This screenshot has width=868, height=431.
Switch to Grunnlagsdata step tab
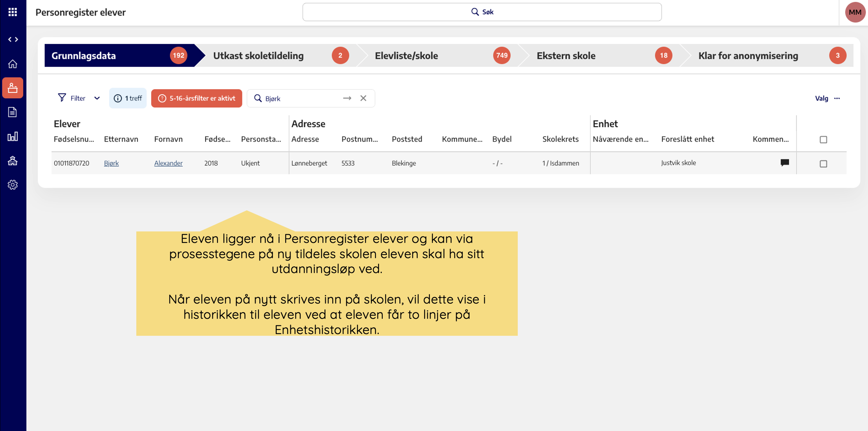[124, 55]
